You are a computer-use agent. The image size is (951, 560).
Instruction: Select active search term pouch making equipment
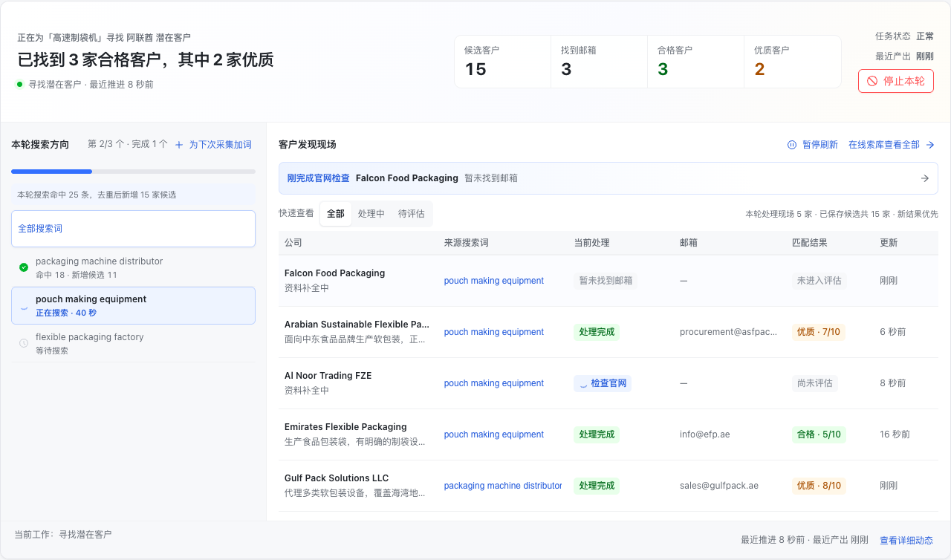[133, 306]
